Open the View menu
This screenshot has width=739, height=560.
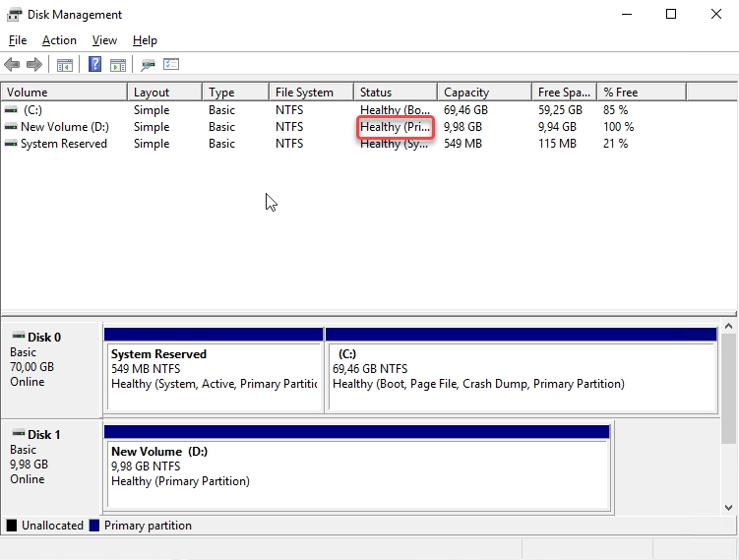coord(104,40)
